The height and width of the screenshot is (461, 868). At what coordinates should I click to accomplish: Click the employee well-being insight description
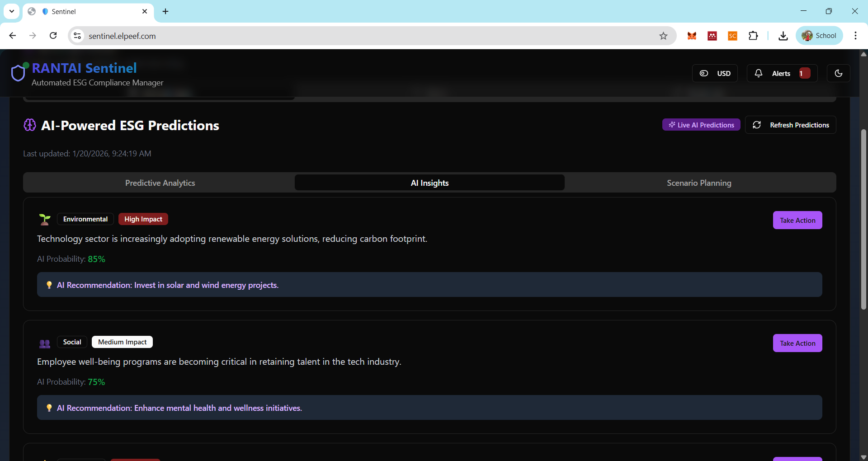219,362
